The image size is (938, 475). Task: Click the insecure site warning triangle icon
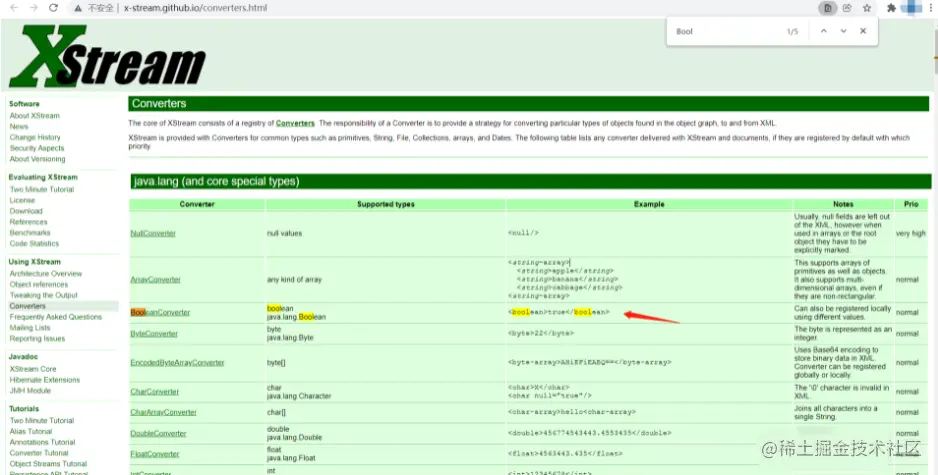point(78,8)
